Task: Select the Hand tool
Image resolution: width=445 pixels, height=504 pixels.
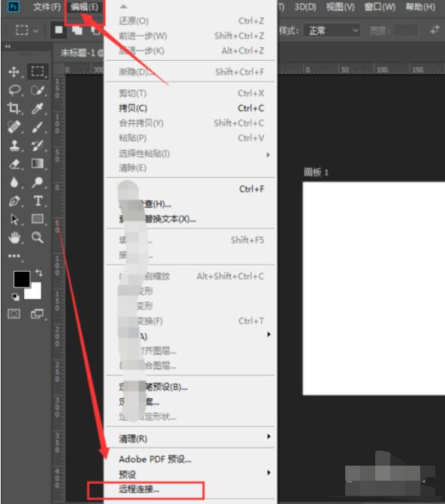Action: click(14, 238)
